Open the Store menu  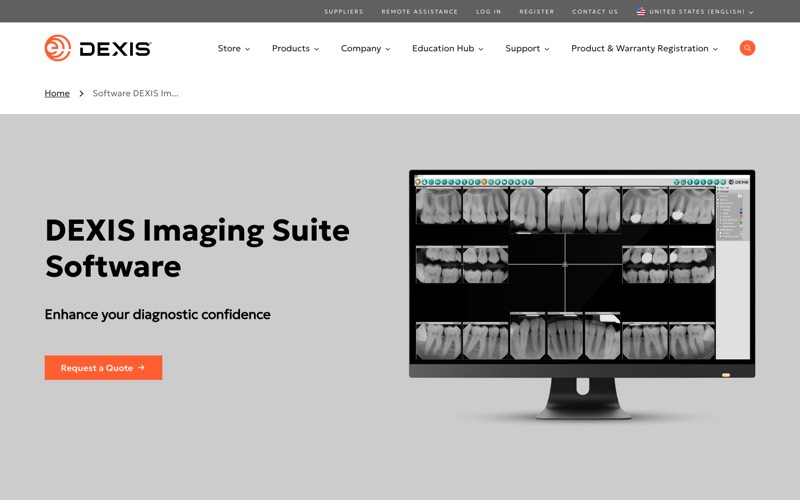pos(234,48)
